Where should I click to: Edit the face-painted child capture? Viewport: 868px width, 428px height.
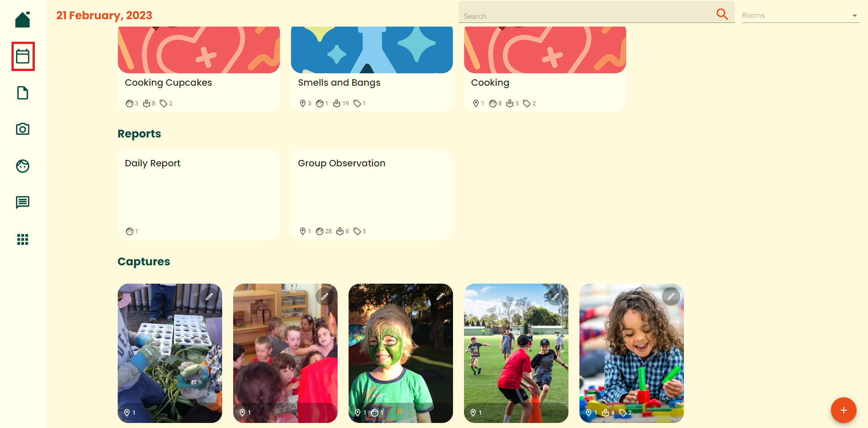pos(440,297)
